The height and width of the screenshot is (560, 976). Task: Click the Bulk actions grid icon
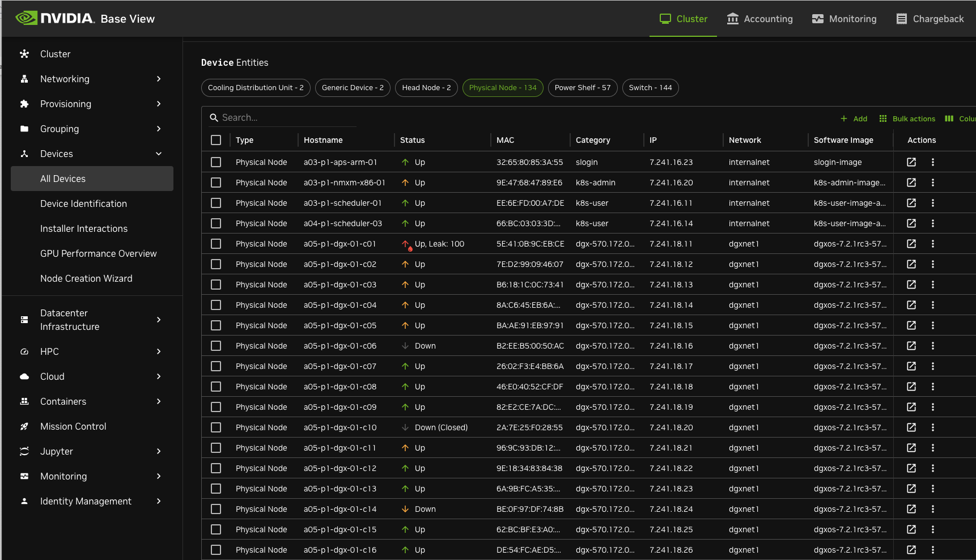[x=882, y=118]
